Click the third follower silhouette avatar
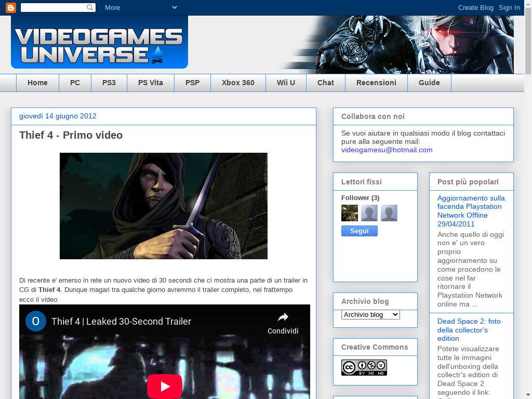This screenshot has width=532, height=399. [389, 213]
